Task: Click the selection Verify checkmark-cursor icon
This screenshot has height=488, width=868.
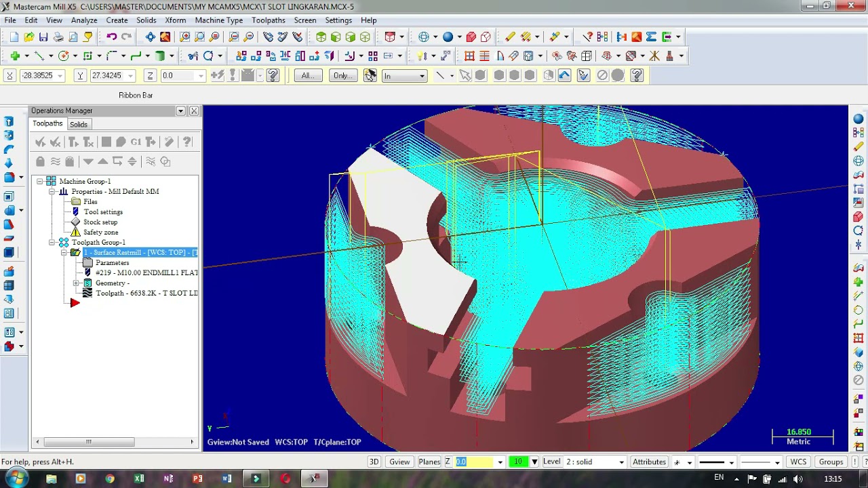Action: pos(584,75)
